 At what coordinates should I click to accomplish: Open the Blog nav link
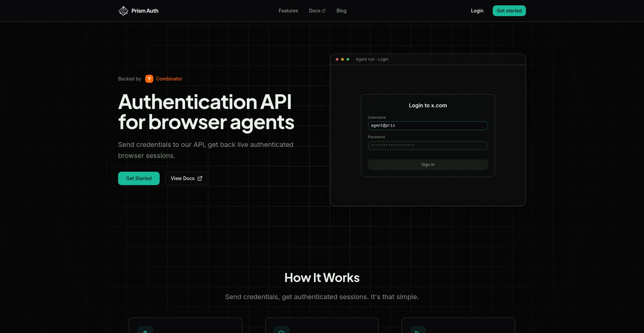[341, 11]
